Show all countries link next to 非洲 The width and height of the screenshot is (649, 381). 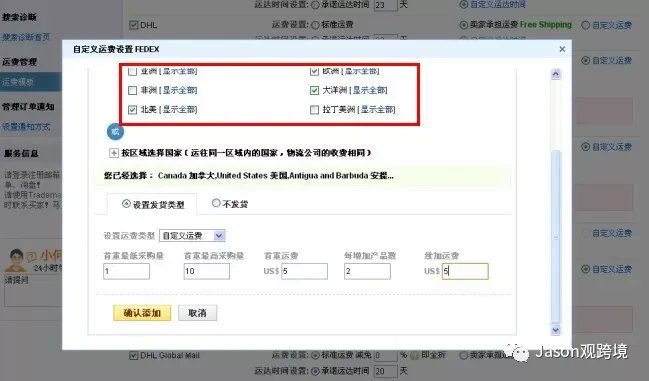coord(179,90)
